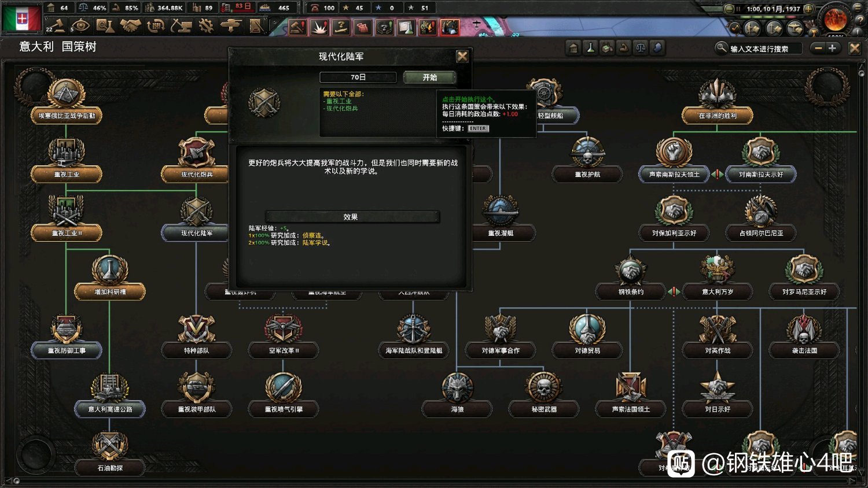Zoom in the focus tree

tap(832, 48)
